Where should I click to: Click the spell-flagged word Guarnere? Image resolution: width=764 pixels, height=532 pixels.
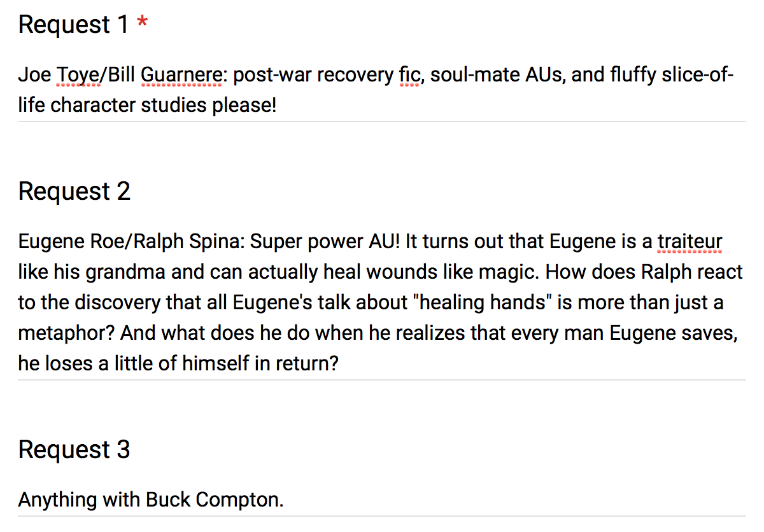pos(181,76)
